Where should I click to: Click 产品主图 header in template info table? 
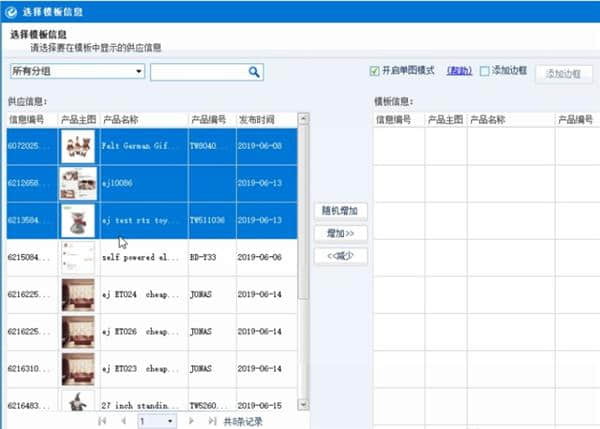(445, 120)
